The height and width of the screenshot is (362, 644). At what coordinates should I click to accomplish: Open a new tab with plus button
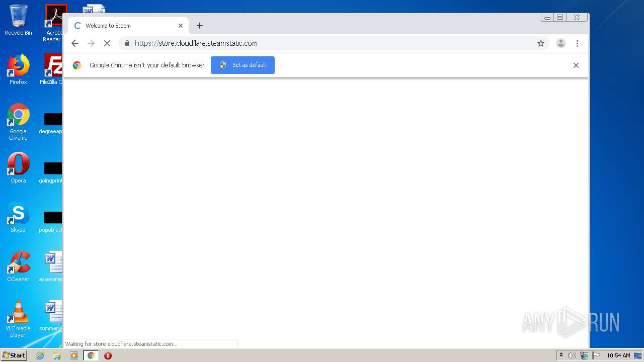[200, 26]
